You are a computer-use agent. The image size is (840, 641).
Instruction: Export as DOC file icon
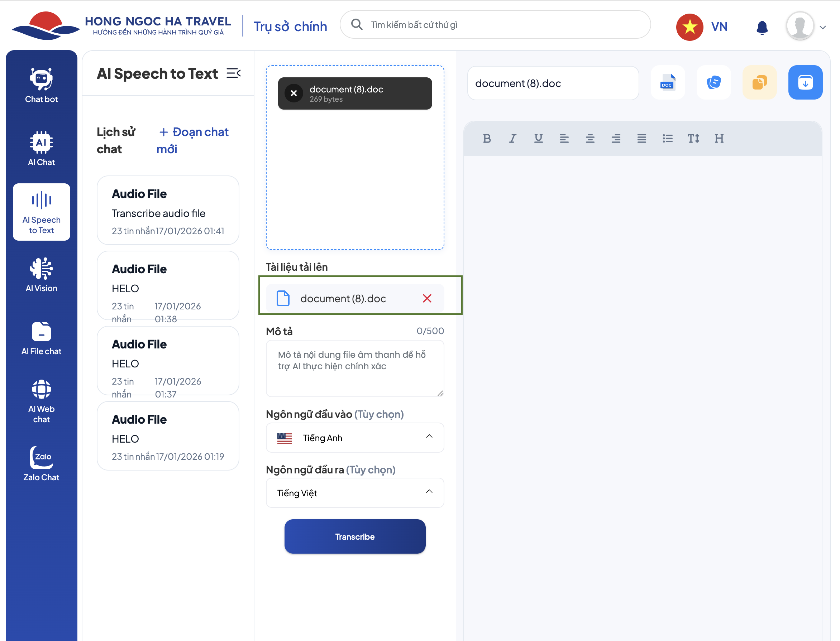(x=667, y=82)
